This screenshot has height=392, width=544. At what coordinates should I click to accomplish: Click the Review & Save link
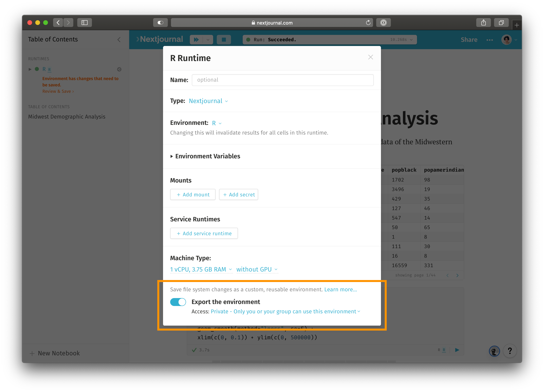(58, 91)
